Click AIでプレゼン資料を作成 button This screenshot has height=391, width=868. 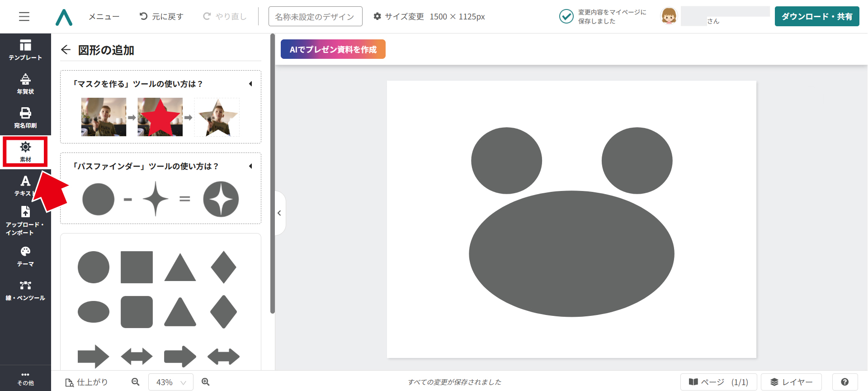[x=333, y=49]
